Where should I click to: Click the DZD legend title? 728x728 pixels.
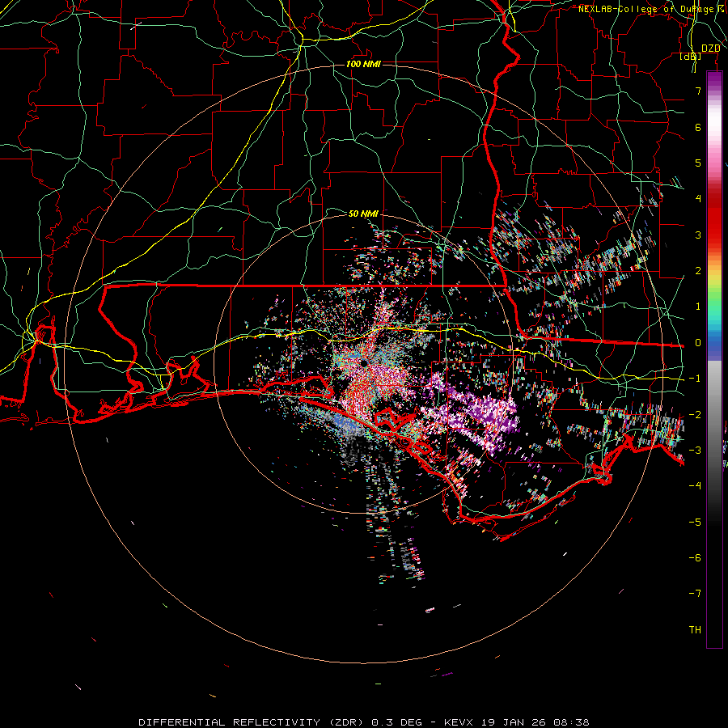click(x=710, y=49)
